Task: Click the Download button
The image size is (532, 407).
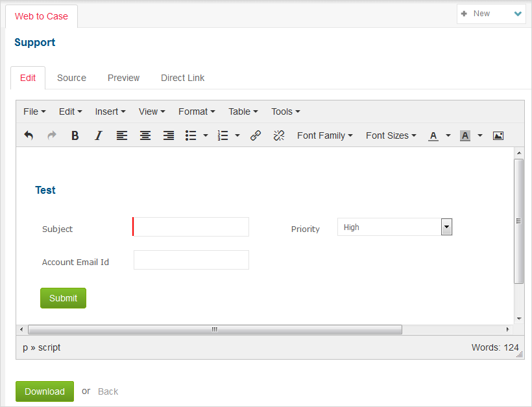Action: [x=45, y=391]
